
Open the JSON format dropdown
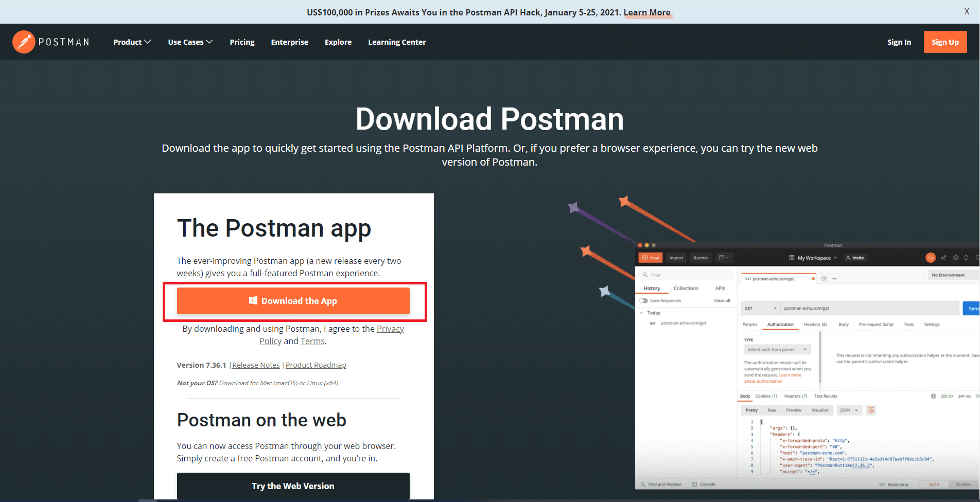coord(849,410)
